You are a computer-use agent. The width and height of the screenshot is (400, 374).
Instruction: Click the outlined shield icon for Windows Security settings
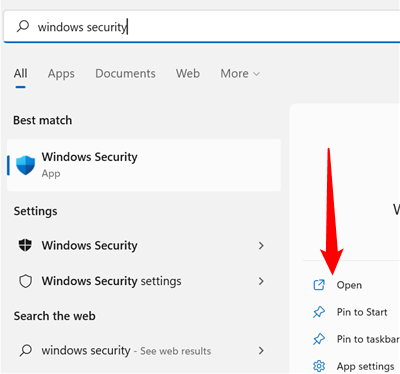pos(25,281)
